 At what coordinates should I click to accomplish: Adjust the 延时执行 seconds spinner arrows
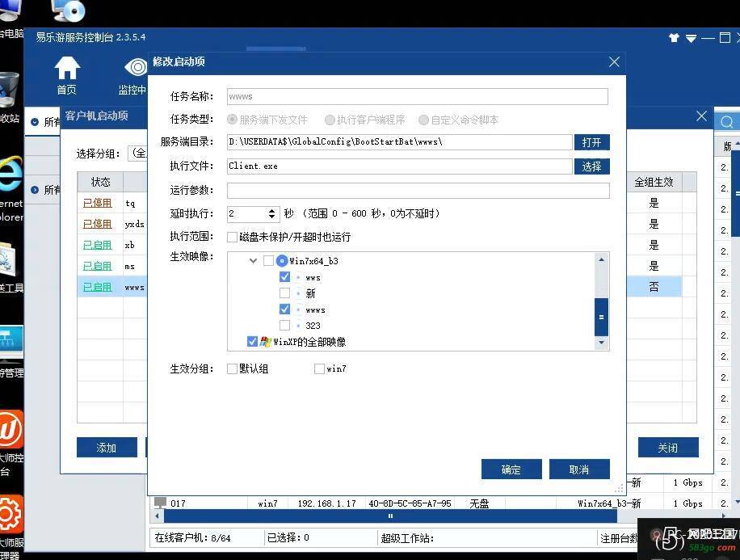coord(271,214)
